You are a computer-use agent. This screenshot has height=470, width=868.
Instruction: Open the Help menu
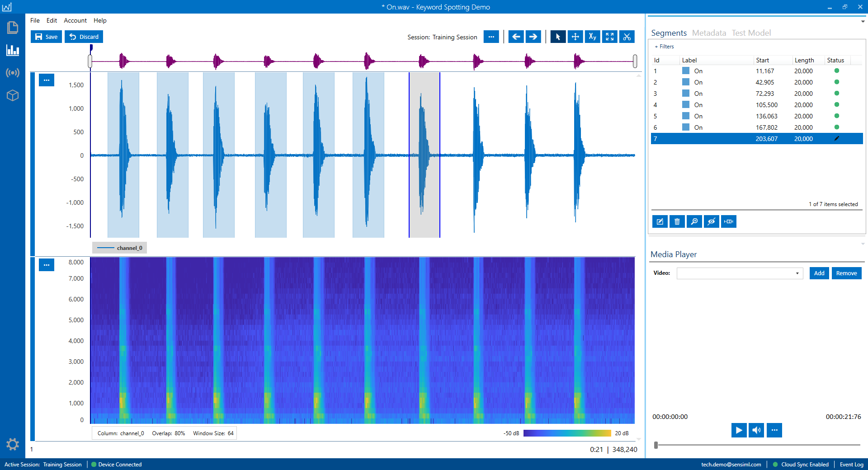(100, 20)
